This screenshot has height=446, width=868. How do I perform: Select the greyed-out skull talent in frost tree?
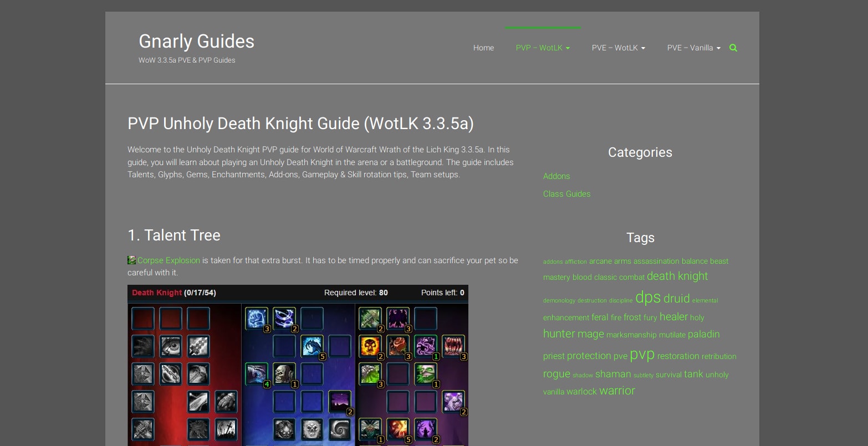(312, 429)
